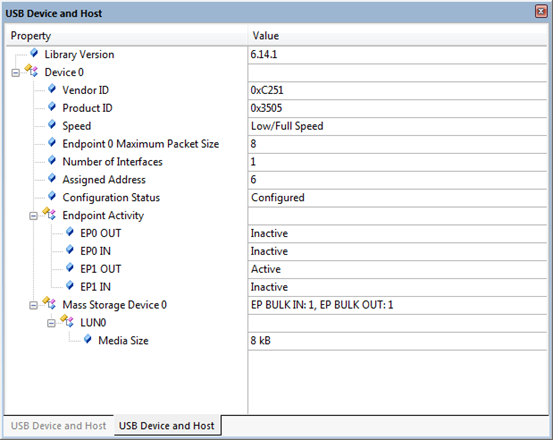
Task: Click the Inactive value for EP0 IN
Action: (x=269, y=251)
